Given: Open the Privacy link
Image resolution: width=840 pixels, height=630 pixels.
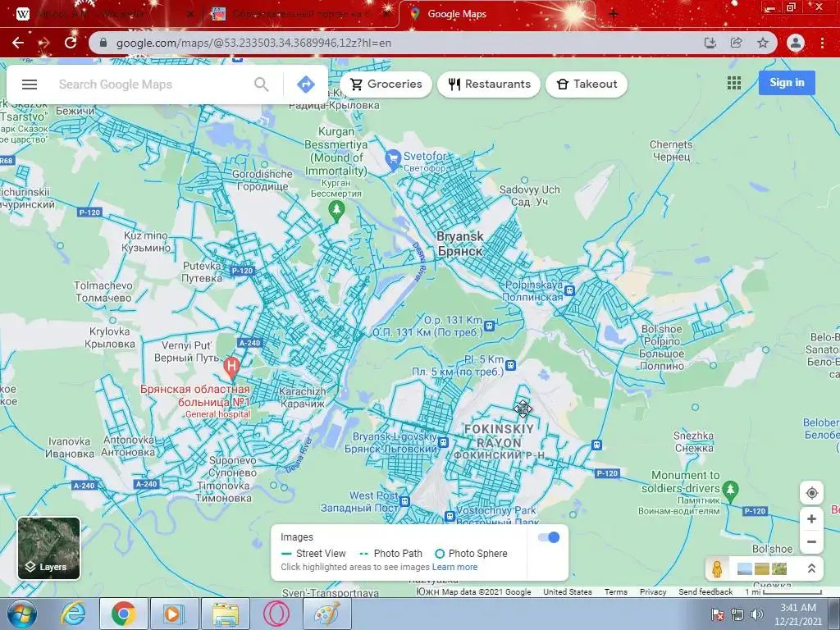Looking at the screenshot, I should [x=652, y=592].
